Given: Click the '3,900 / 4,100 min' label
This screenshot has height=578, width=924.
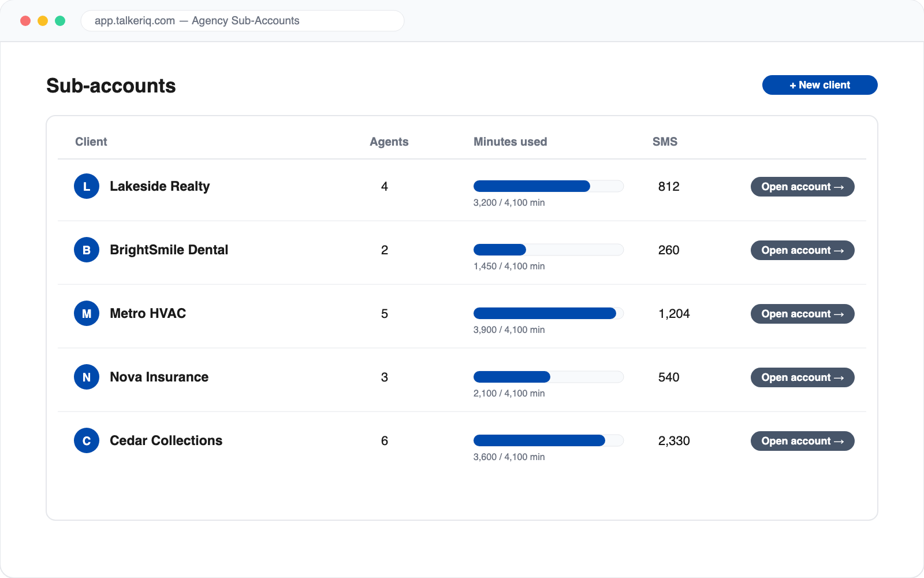Looking at the screenshot, I should 509,330.
